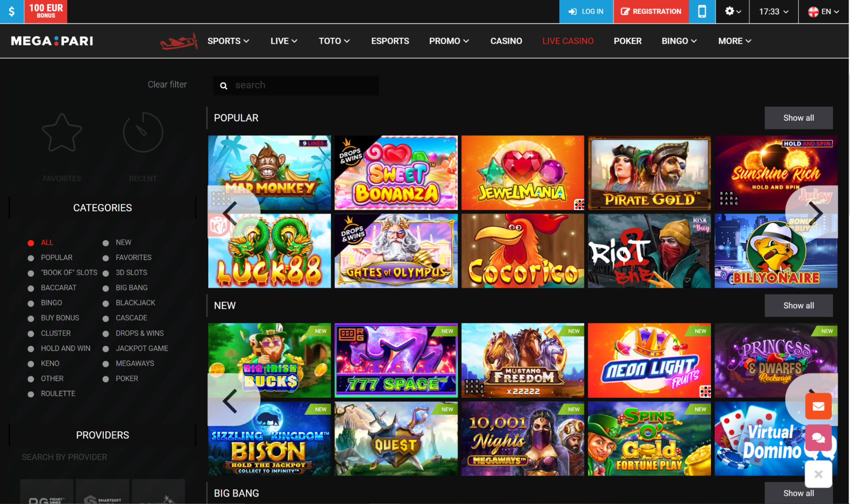This screenshot has width=850, height=504.
Task: Open the live chat icon
Action: 819,438
